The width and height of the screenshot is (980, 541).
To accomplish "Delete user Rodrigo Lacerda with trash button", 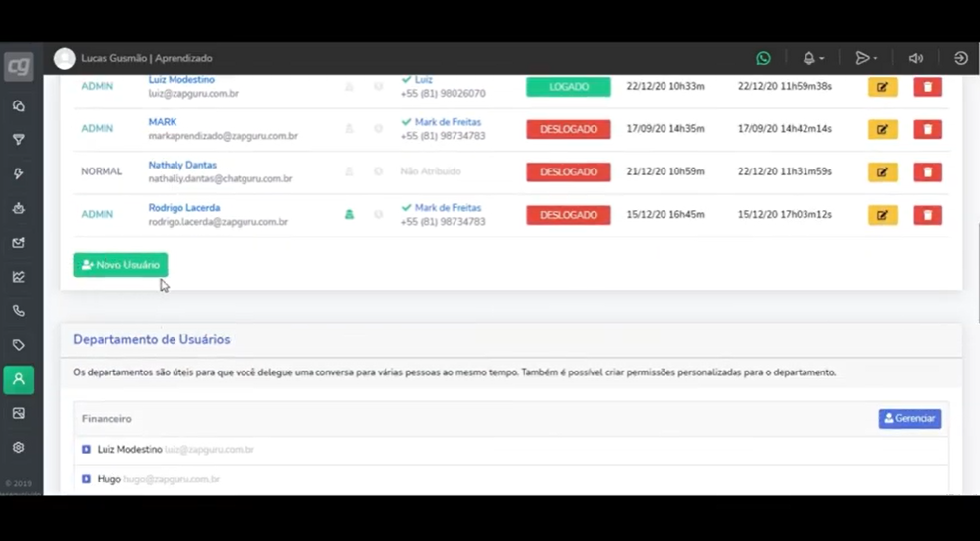I will point(928,215).
